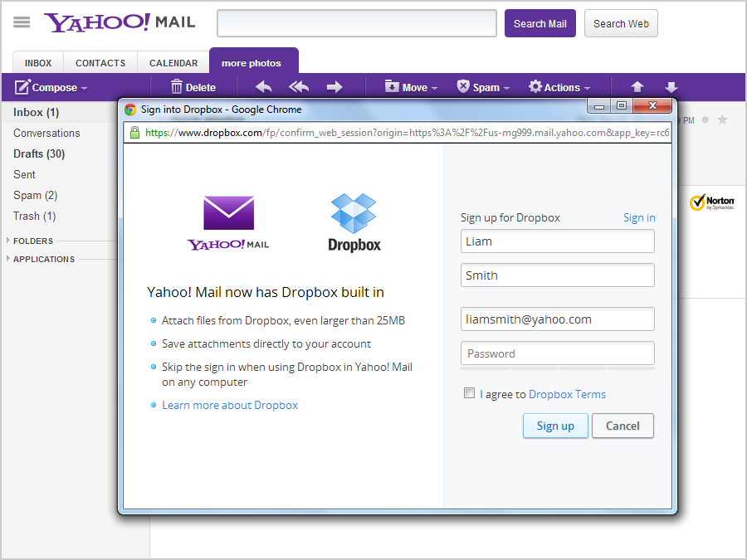
Task: Open the hamburger menu beside Yahoo logo
Action: click(x=22, y=22)
